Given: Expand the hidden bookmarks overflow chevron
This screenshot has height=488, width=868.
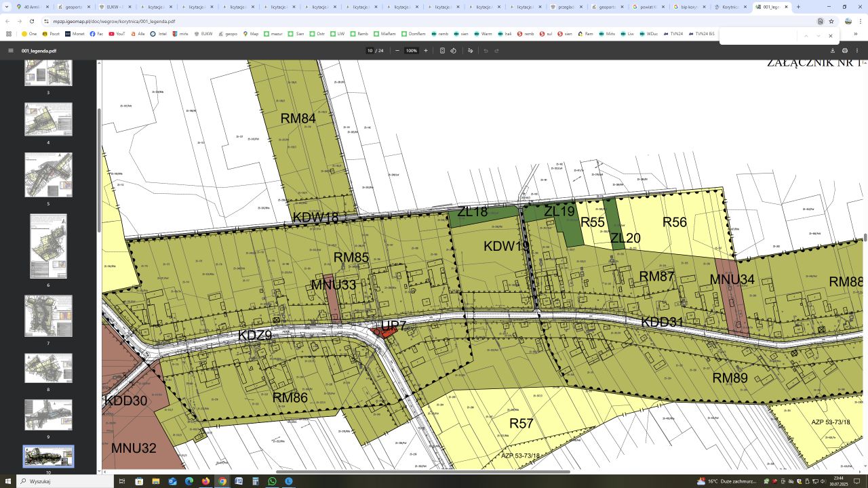Looking at the screenshot, I should [x=855, y=34].
